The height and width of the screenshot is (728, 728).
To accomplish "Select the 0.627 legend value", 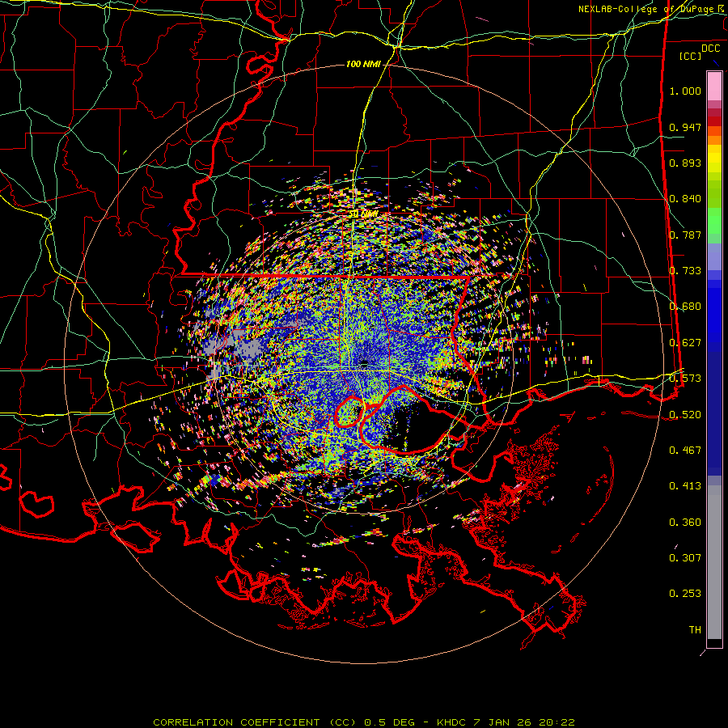I will (x=685, y=343).
